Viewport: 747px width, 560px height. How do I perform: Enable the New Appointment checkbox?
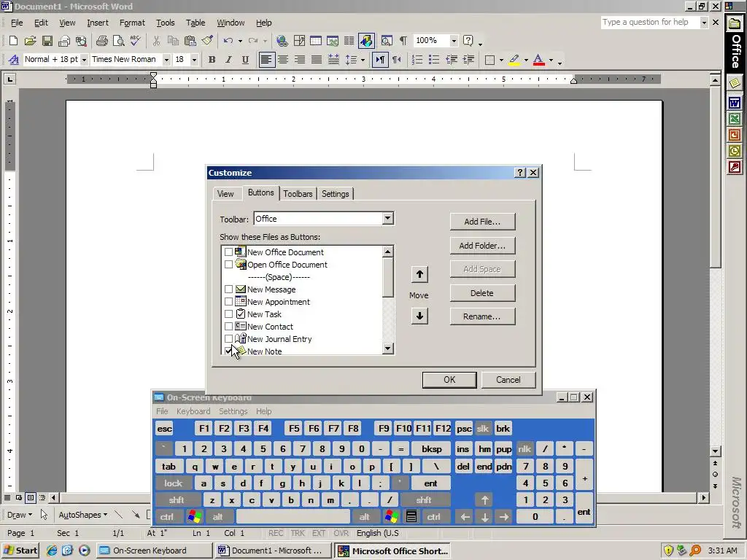pos(228,301)
